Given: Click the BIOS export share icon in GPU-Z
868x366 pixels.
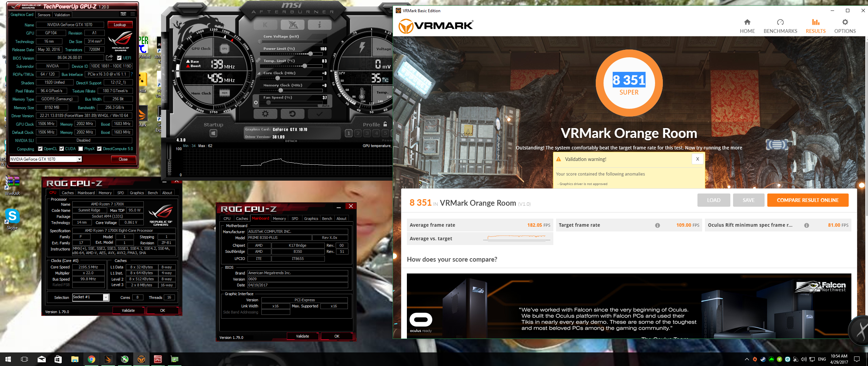Looking at the screenshot, I should (109, 58).
